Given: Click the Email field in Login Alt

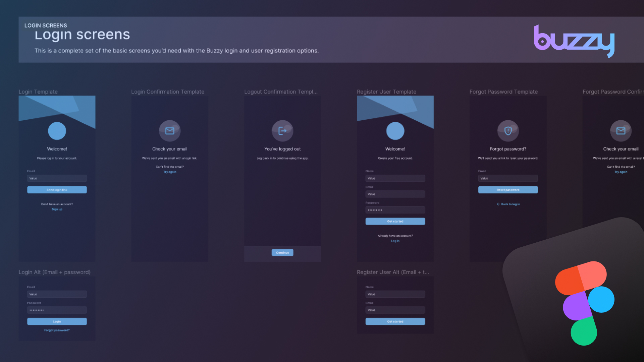Looking at the screenshot, I should pyautogui.click(x=57, y=294).
